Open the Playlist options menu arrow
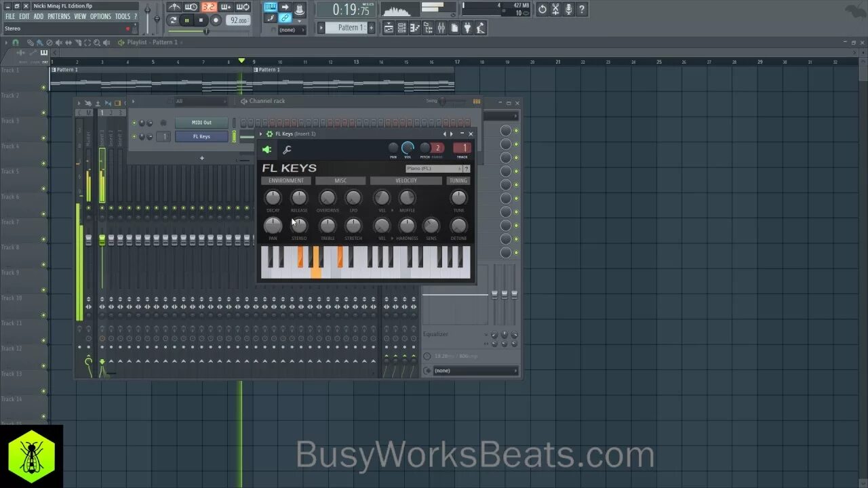Image resolution: width=868 pixels, height=488 pixels. [x=6, y=42]
